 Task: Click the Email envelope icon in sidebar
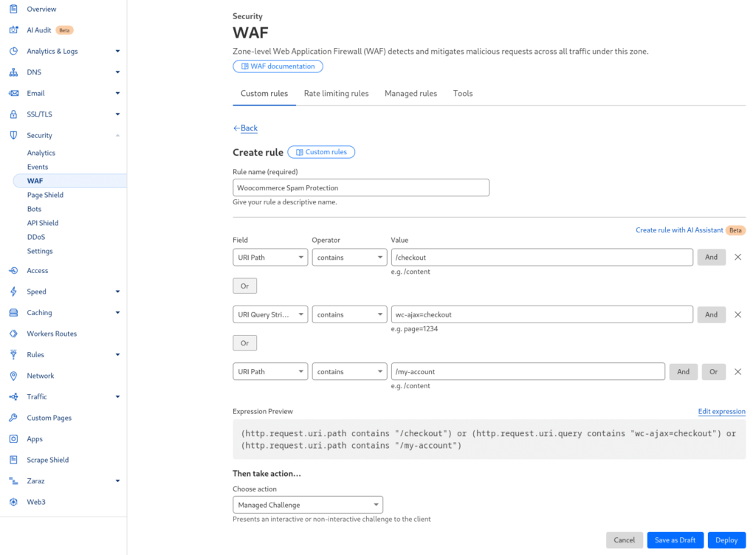point(13,94)
